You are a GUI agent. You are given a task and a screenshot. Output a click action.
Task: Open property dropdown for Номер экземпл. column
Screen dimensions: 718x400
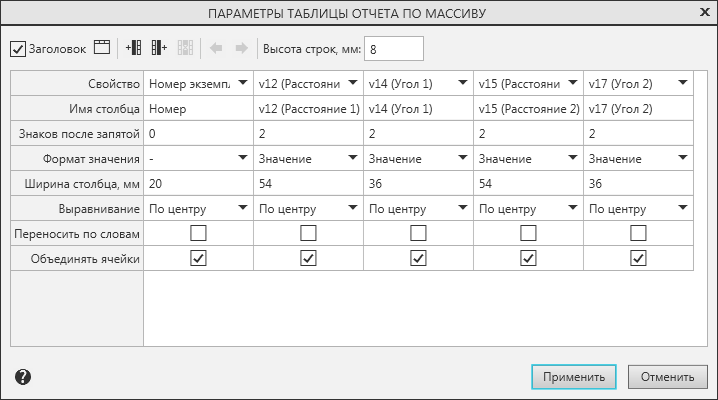tap(241, 82)
